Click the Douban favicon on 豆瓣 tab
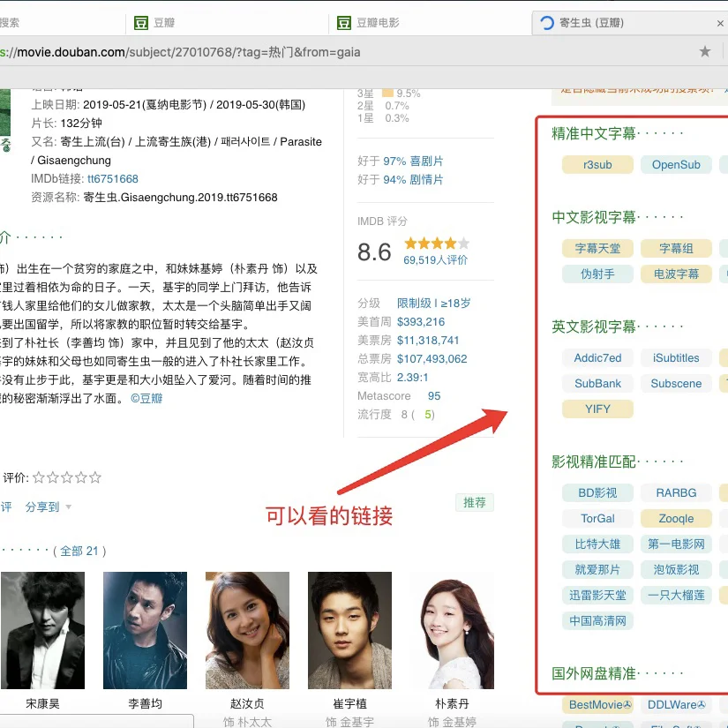The image size is (728, 728). pyautogui.click(x=140, y=23)
